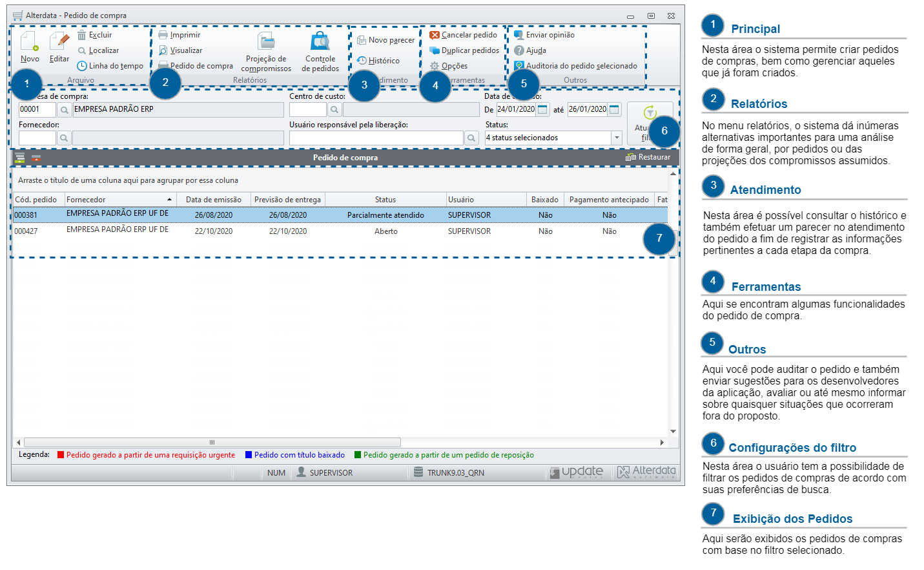Screen dimensions: 924x570
Task: Click the Empresa de compra search magnifier
Action: click(64, 110)
